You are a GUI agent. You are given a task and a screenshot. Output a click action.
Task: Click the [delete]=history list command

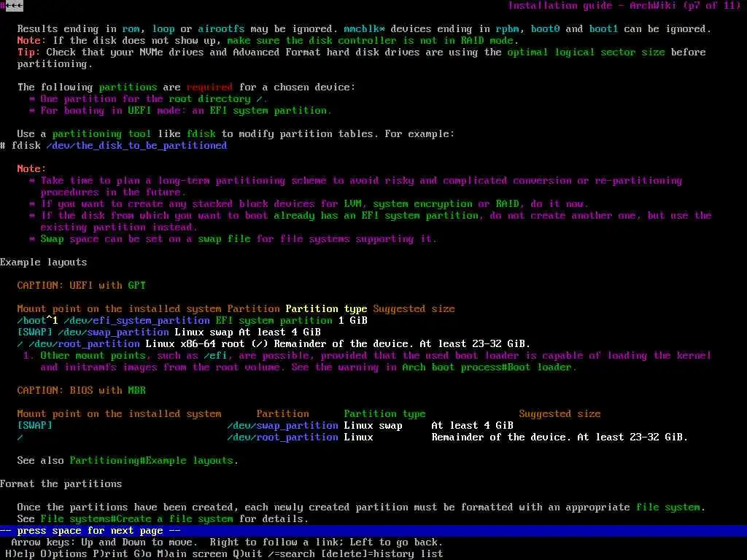tap(382, 554)
